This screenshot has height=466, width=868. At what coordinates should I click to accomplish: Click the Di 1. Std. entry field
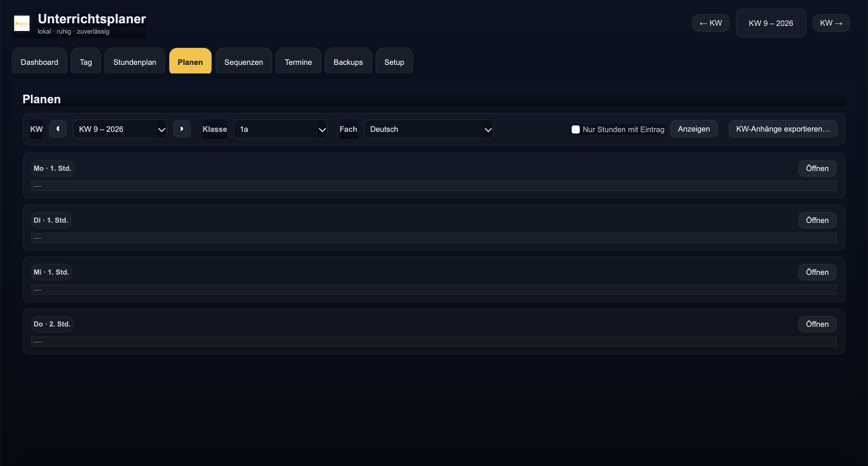tap(433, 238)
